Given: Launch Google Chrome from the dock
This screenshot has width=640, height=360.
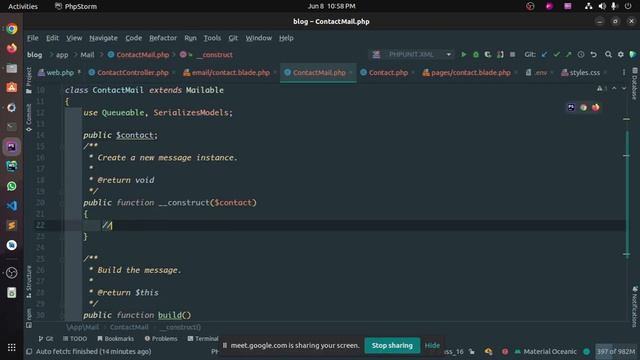Looking at the screenshot, I should 11,29.
